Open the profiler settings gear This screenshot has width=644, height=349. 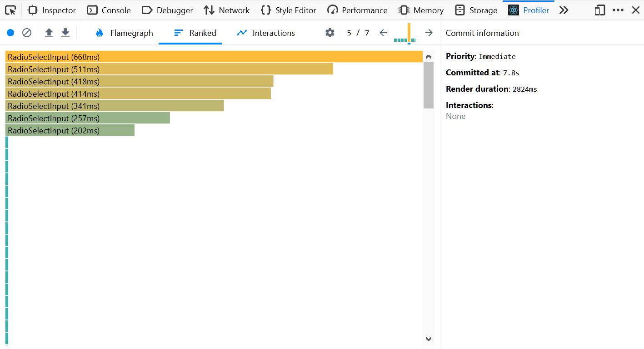click(x=329, y=32)
